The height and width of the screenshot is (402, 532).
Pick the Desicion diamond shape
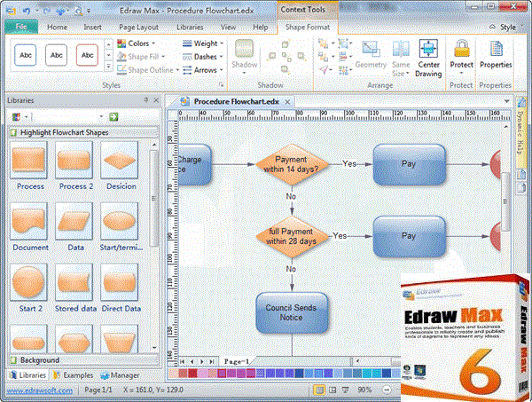120,160
